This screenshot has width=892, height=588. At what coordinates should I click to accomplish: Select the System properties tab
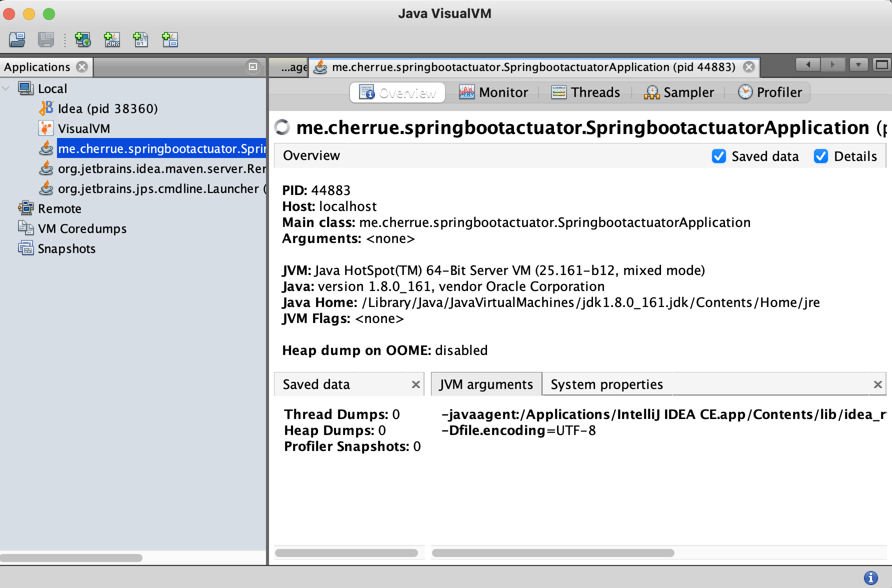[x=607, y=384]
